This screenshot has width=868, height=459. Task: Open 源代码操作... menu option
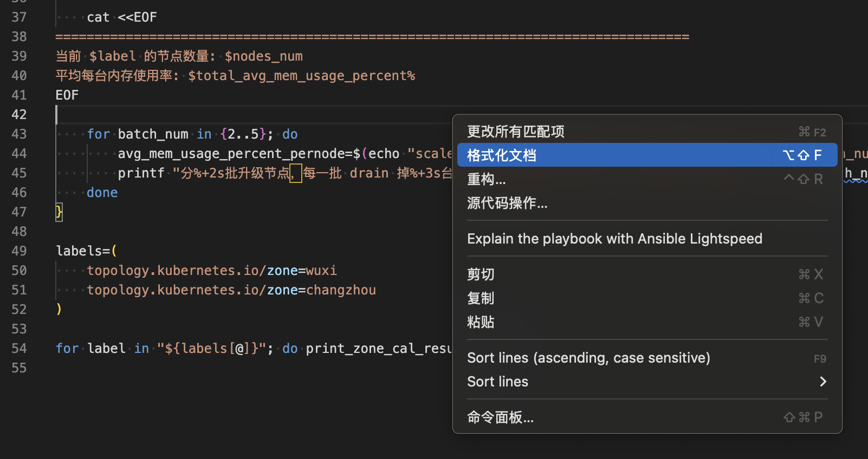click(x=647, y=203)
